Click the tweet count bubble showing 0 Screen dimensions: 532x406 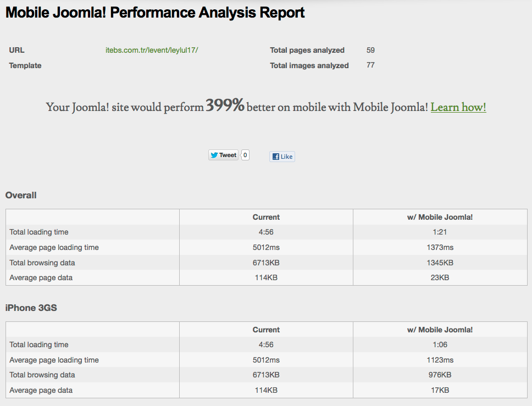[245, 155]
